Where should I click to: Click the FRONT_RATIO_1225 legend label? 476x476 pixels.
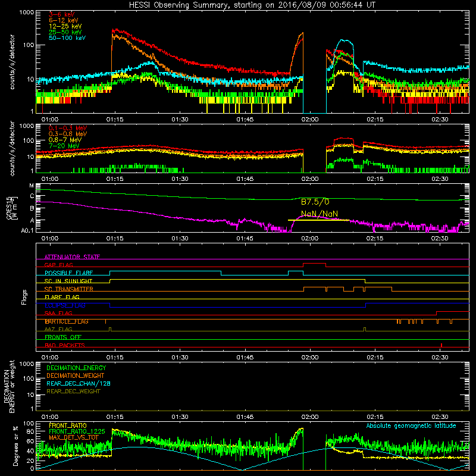click(x=77, y=431)
